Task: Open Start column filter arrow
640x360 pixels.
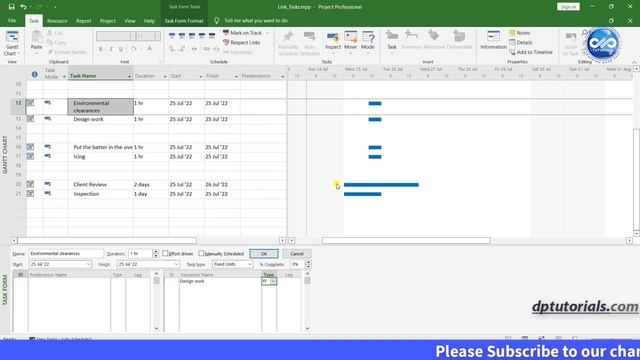Action: (x=200, y=76)
